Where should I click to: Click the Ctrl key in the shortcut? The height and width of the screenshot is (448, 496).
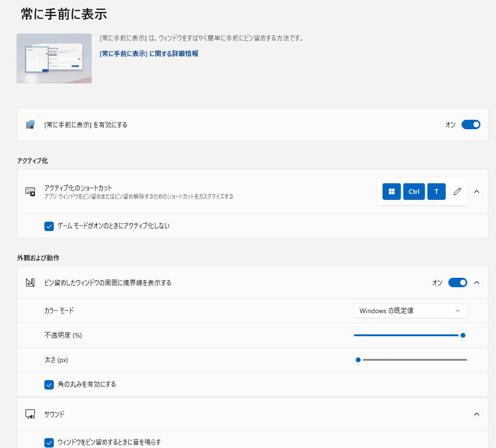point(414,191)
